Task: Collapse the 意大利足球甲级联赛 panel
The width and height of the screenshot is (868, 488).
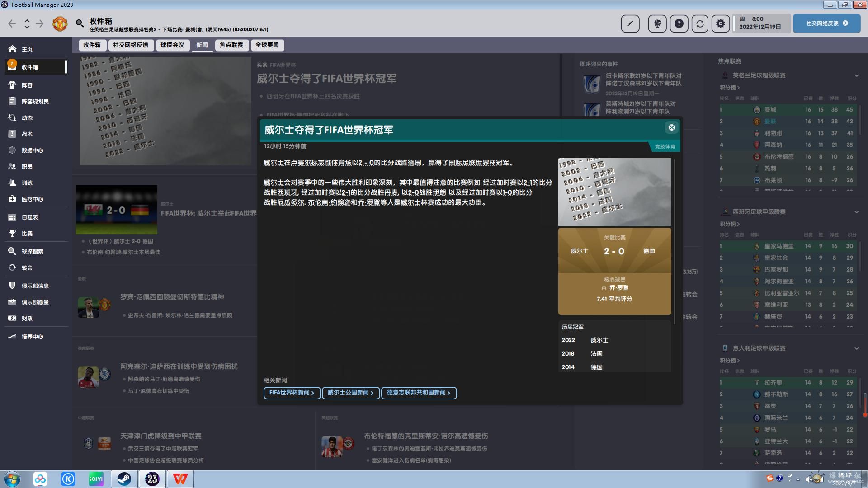Action: [x=856, y=348]
